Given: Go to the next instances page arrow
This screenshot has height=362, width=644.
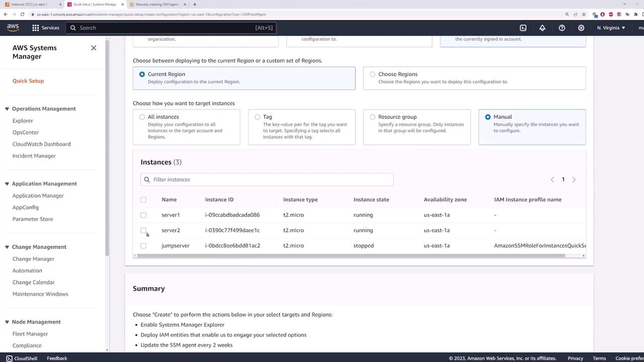Looking at the screenshot, I should tap(574, 179).
